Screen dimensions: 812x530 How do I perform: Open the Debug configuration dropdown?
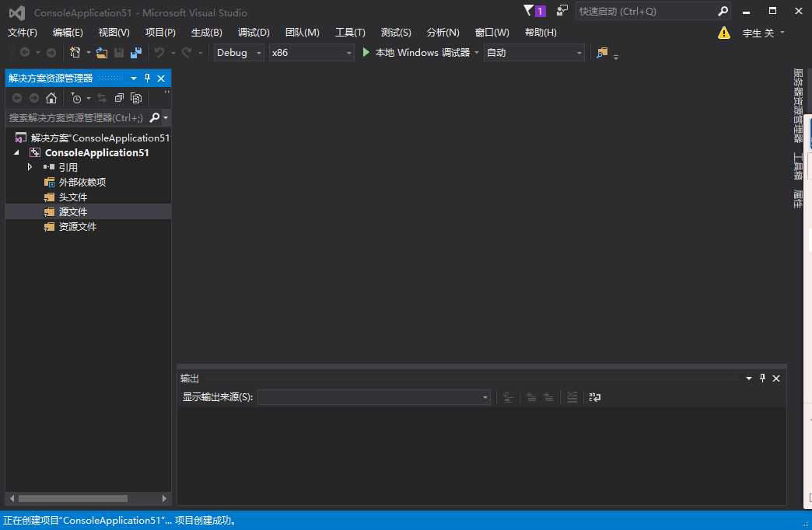[239, 52]
